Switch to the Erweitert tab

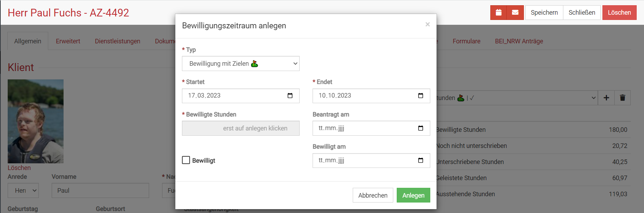[x=68, y=41]
